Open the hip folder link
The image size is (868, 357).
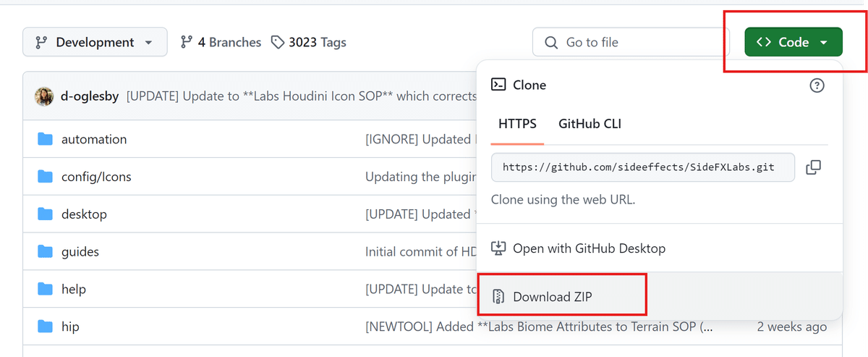(x=70, y=327)
